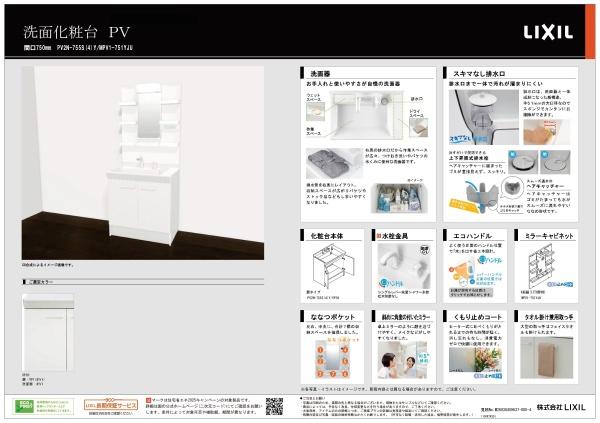
Task: Open the faucet close-up photo
Action: (404, 266)
